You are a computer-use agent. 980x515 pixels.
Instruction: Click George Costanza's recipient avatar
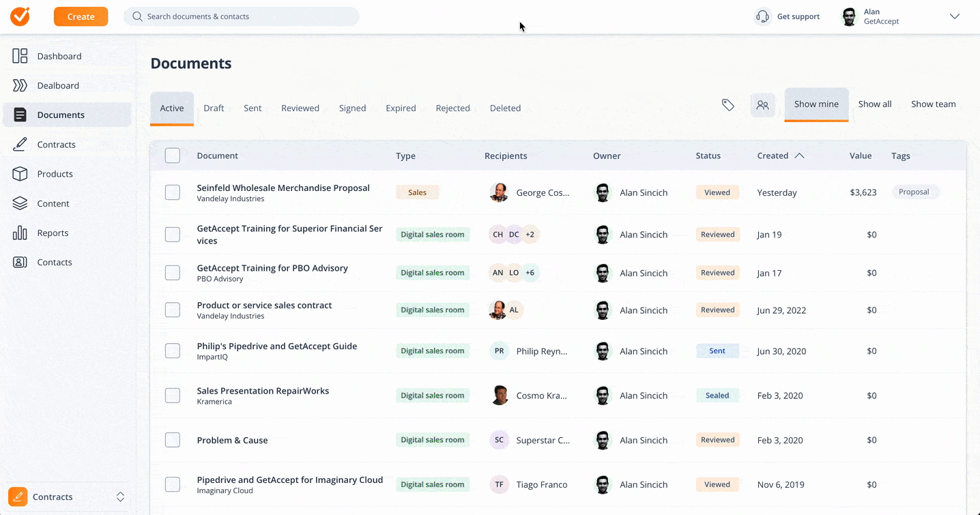pyautogui.click(x=499, y=192)
